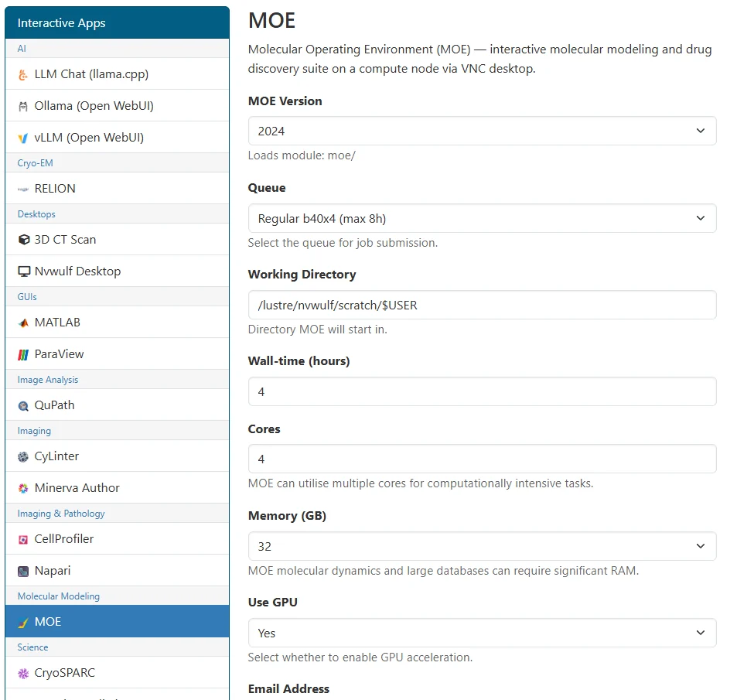Screen dimensions: 754x700
Task: Click the Image Analysis category label
Action: click(x=48, y=380)
